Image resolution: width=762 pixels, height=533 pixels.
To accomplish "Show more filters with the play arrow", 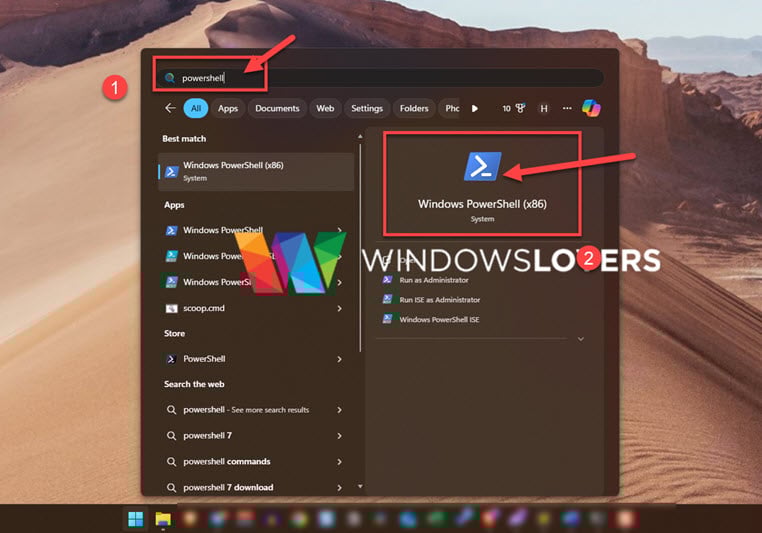I will (x=475, y=108).
